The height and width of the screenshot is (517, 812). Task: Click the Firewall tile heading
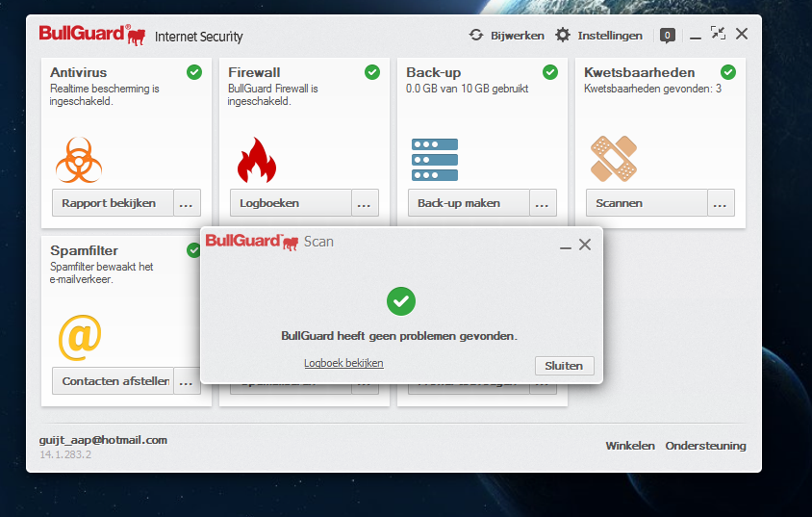click(254, 72)
